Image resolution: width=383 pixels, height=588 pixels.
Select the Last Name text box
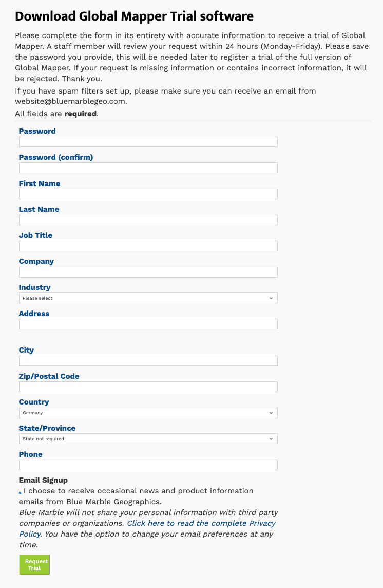click(148, 220)
